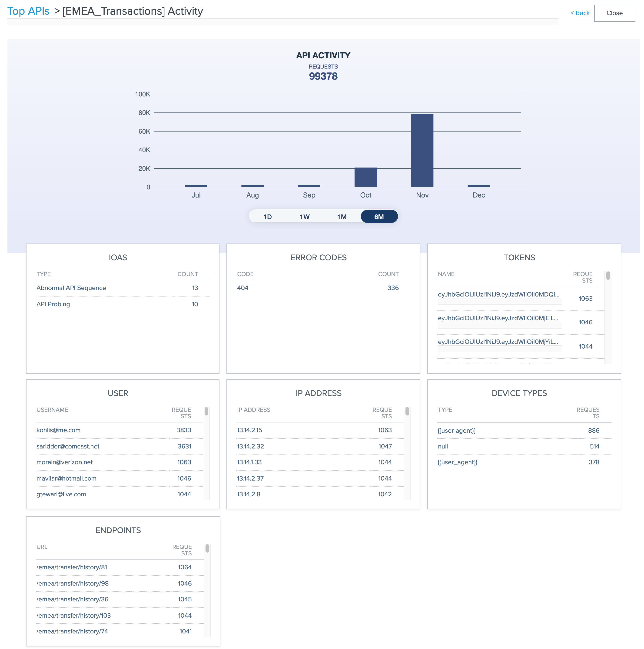Click the first token starting eyJhbGci...MDQi

point(498,295)
